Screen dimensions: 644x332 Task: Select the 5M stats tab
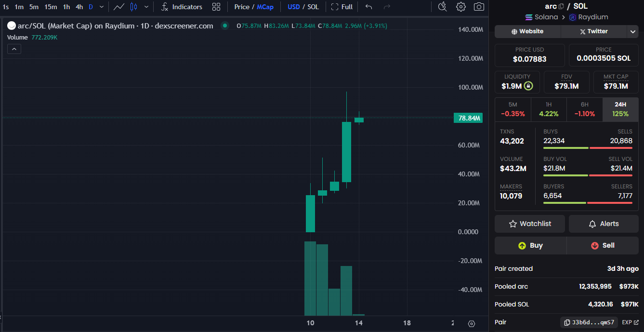tap(513, 109)
